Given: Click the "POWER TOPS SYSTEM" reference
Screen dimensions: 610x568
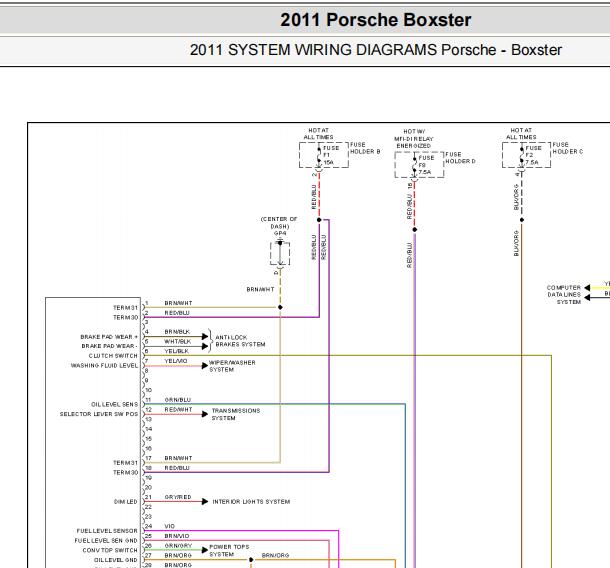Looking at the screenshot, I should [229, 550].
